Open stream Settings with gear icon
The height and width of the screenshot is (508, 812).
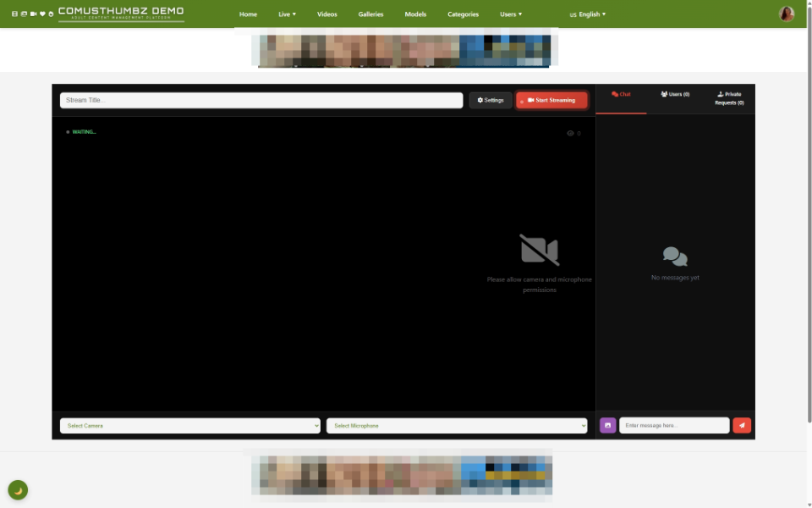[491, 100]
